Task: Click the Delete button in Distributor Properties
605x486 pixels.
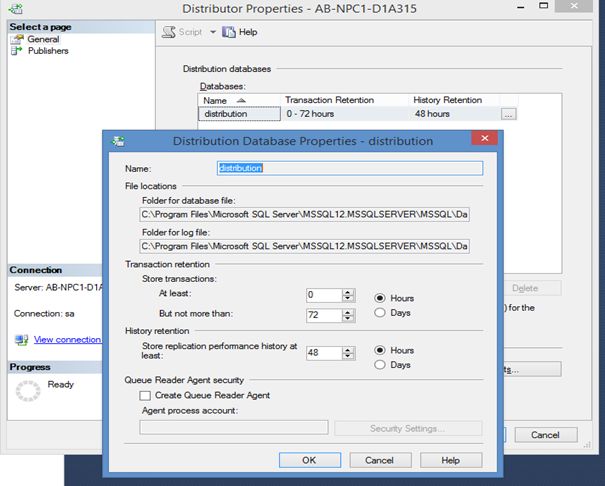Action: tap(532, 288)
